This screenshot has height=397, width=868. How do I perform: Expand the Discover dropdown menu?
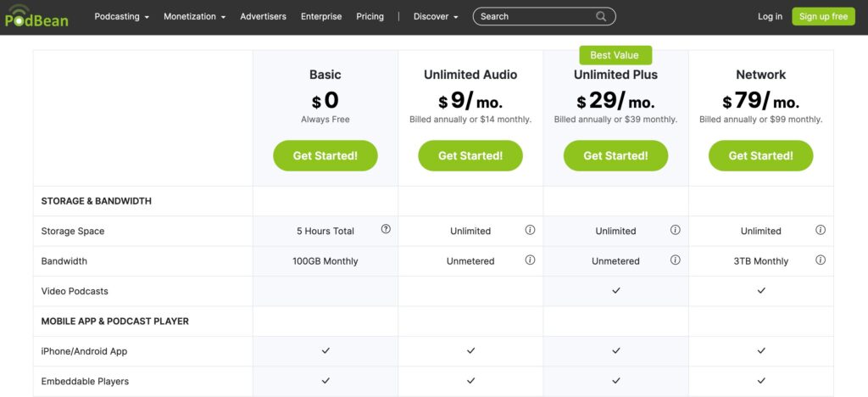tap(436, 17)
